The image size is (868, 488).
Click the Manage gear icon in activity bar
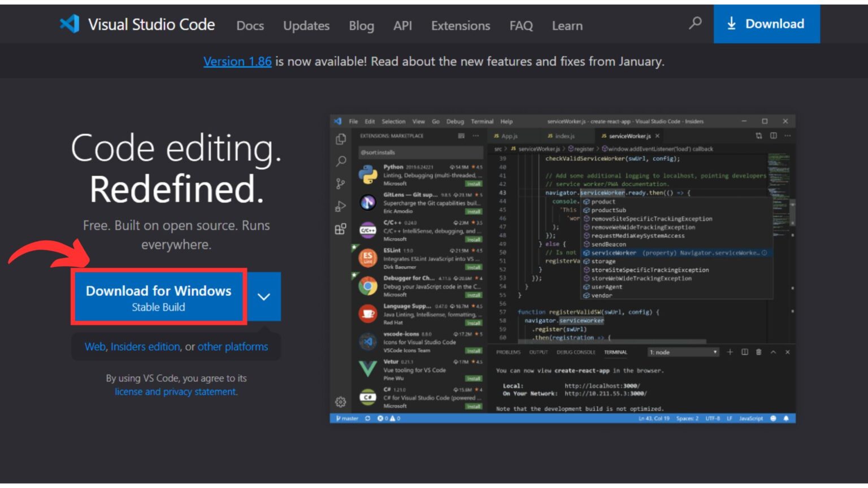341,402
